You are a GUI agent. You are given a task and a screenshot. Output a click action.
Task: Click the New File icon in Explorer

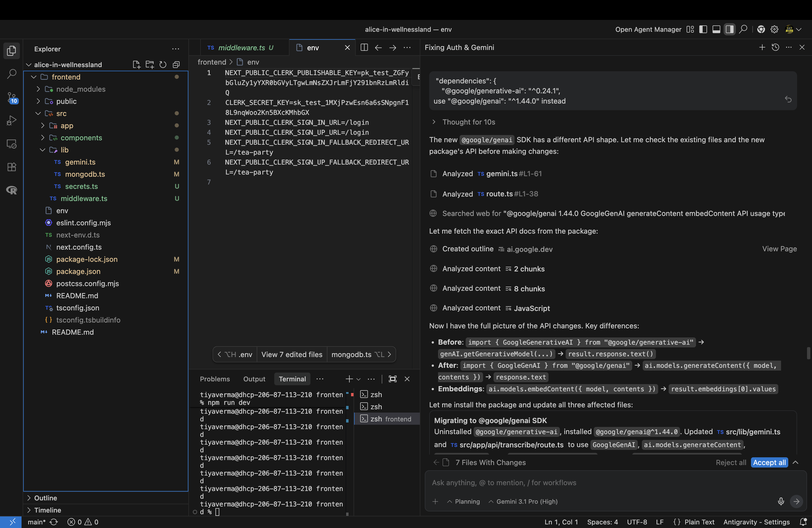click(136, 65)
